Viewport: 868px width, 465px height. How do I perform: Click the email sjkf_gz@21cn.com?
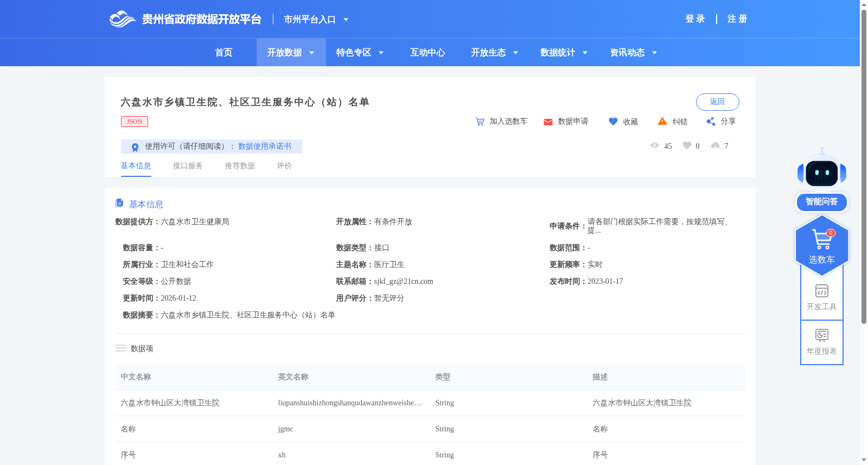tap(404, 282)
